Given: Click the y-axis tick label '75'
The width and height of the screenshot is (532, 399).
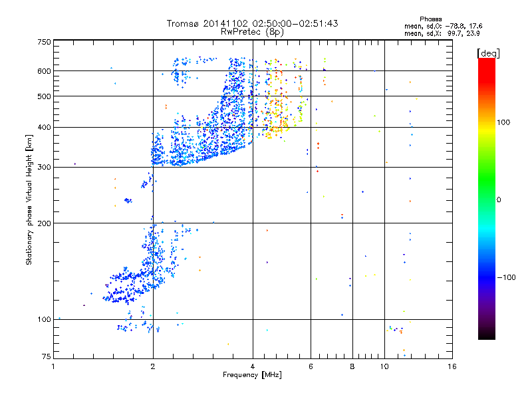Looking at the screenshot, I should (x=47, y=356).
